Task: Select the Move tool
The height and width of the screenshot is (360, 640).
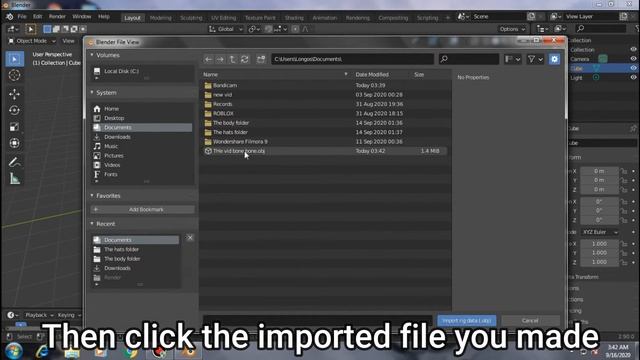Action: (15, 94)
